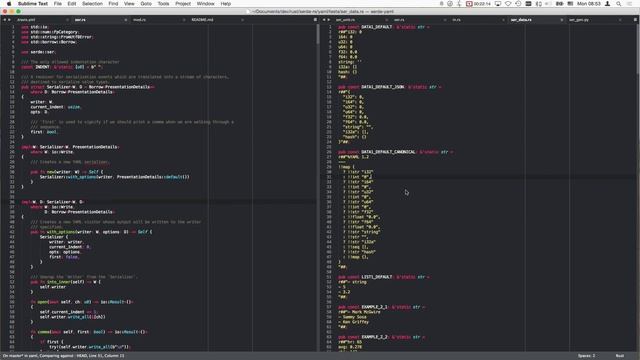Open the Help menu
This screenshot has width=640, height=360.
[226, 4]
